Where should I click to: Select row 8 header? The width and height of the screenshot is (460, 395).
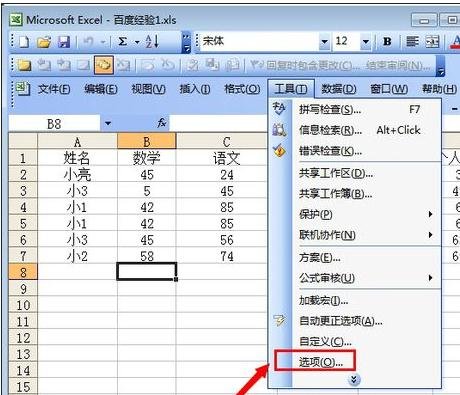pyautogui.click(x=23, y=272)
